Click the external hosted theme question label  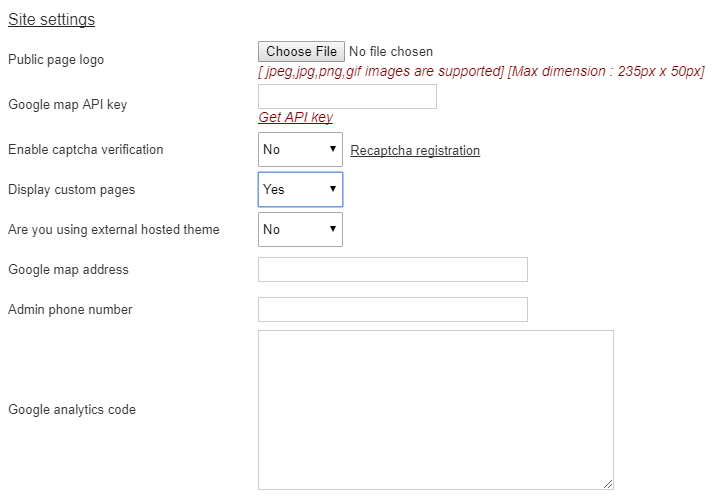(x=114, y=229)
